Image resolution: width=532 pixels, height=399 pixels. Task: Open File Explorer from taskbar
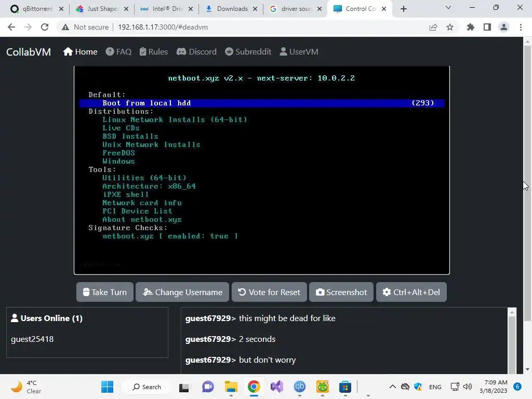pos(231,387)
